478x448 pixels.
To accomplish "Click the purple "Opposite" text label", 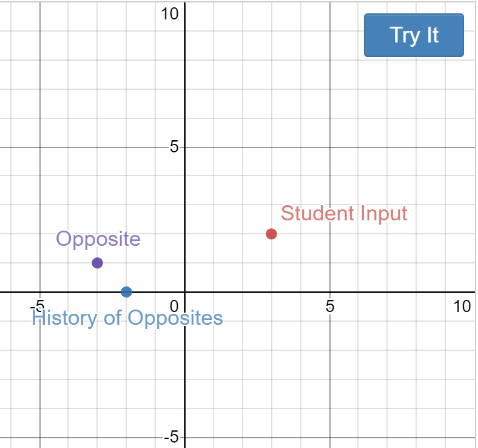I will tap(98, 239).
